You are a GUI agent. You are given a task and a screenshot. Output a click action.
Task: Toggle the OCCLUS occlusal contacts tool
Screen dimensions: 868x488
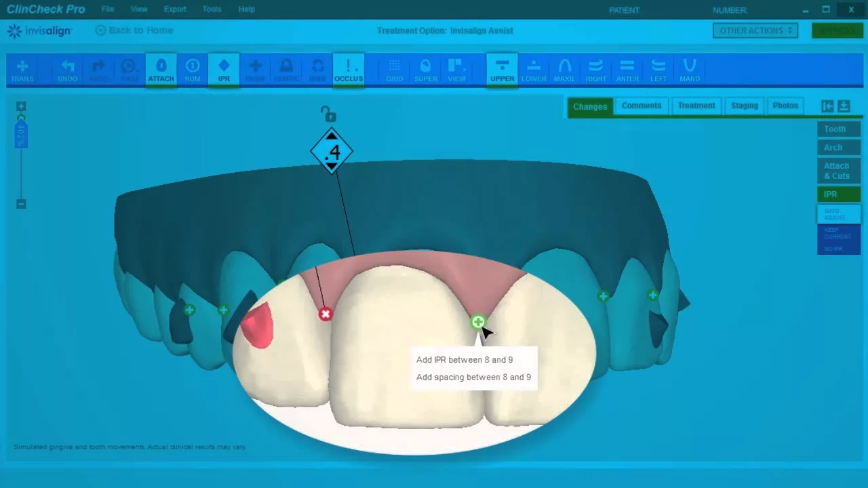(349, 70)
